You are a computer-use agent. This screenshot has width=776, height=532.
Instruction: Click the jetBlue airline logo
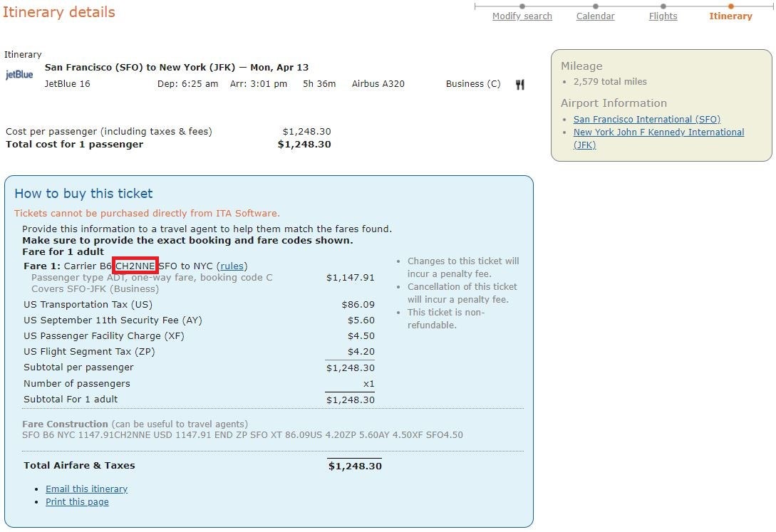19,75
